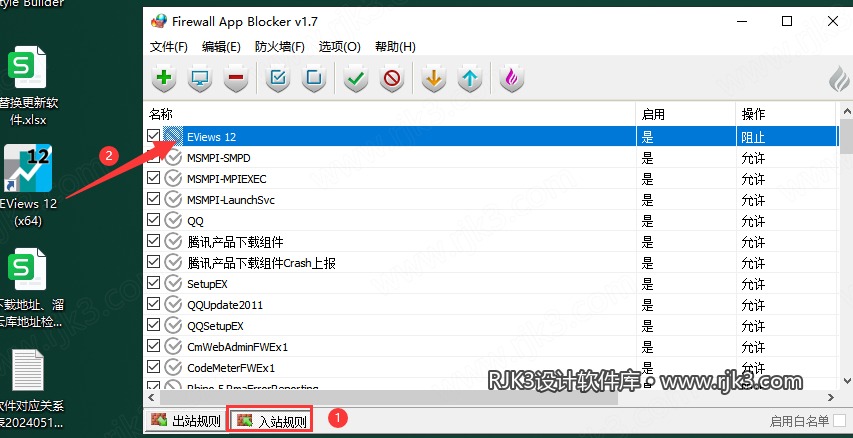This screenshot has width=853, height=438.
Task: Open the 选项(O) menu
Action: pos(339,47)
